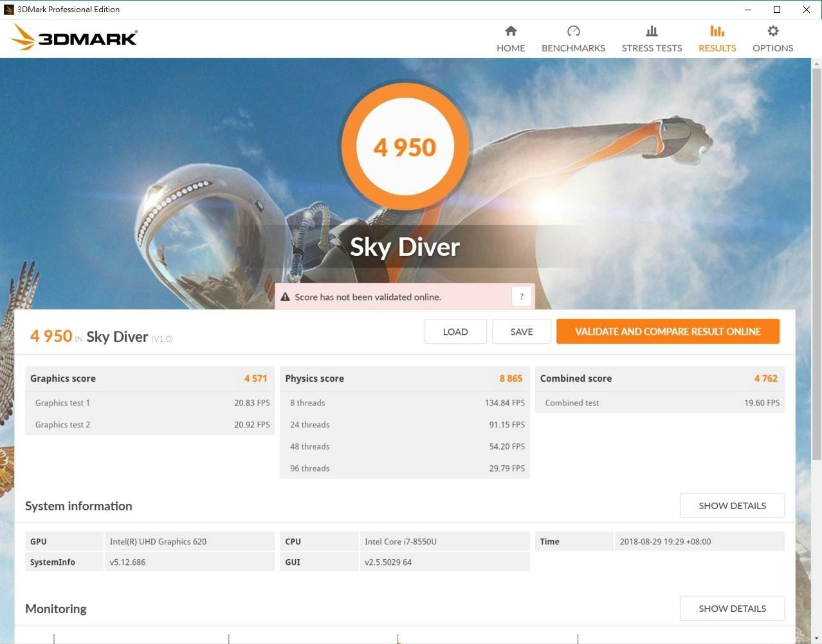
Task: Select the 96 threads row
Action: tap(405, 469)
